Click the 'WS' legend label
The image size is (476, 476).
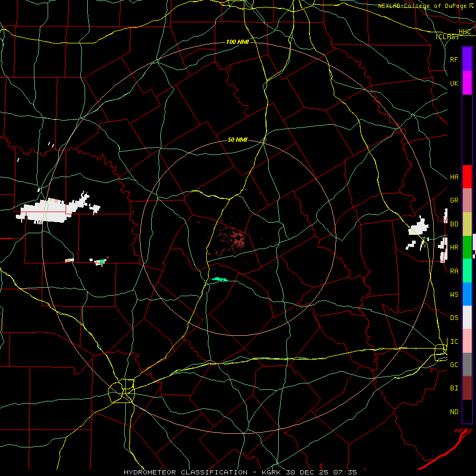454,295
